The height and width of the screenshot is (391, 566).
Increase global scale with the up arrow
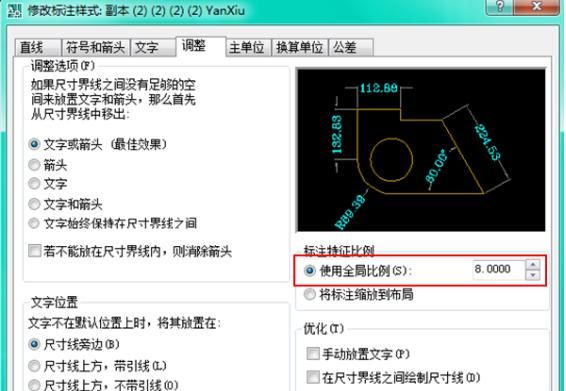533,265
